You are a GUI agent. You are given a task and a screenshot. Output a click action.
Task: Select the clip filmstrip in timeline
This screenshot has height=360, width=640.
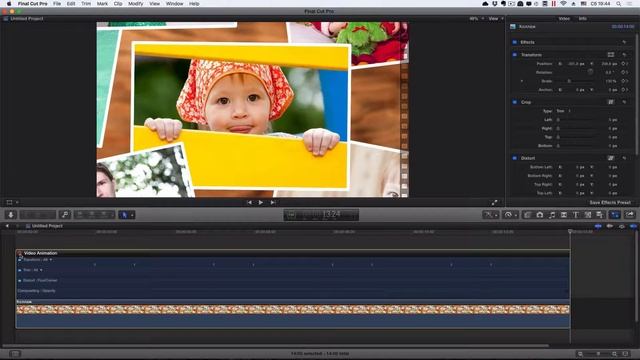click(x=293, y=309)
